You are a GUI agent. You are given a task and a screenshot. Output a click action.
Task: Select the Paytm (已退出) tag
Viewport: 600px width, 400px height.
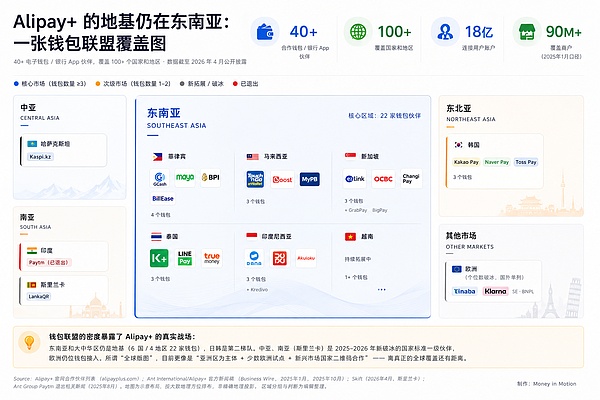(49, 263)
